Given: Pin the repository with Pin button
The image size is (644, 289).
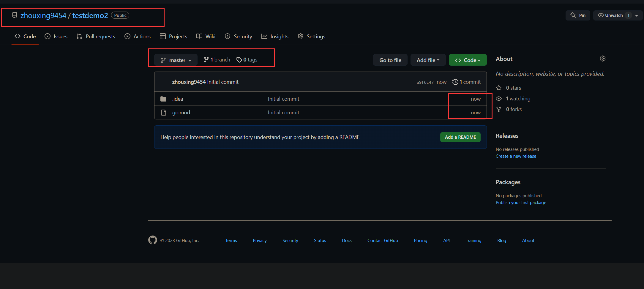Looking at the screenshot, I should pos(578,15).
